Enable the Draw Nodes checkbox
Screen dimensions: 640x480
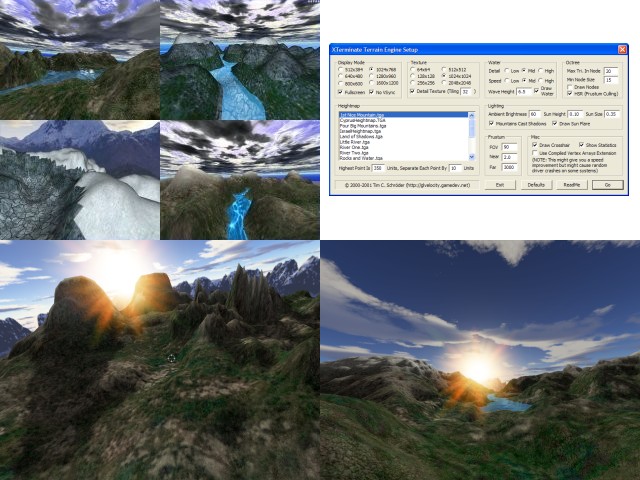(x=570, y=87)
